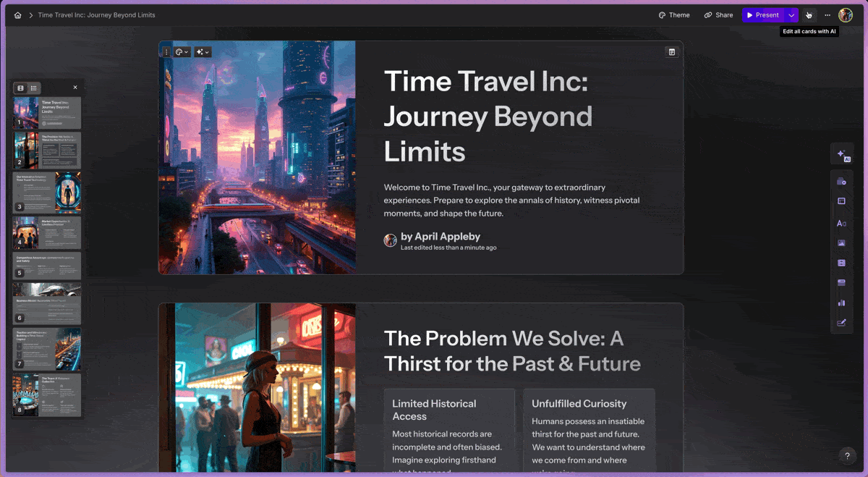The width and height of the screenshot is (868, 477).
Task: Expand the Present options dropdown arrow
Action: [791, 15]
